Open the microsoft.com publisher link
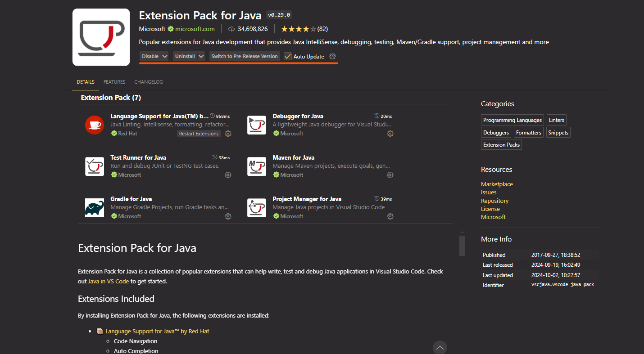 (x=195, y=29)
